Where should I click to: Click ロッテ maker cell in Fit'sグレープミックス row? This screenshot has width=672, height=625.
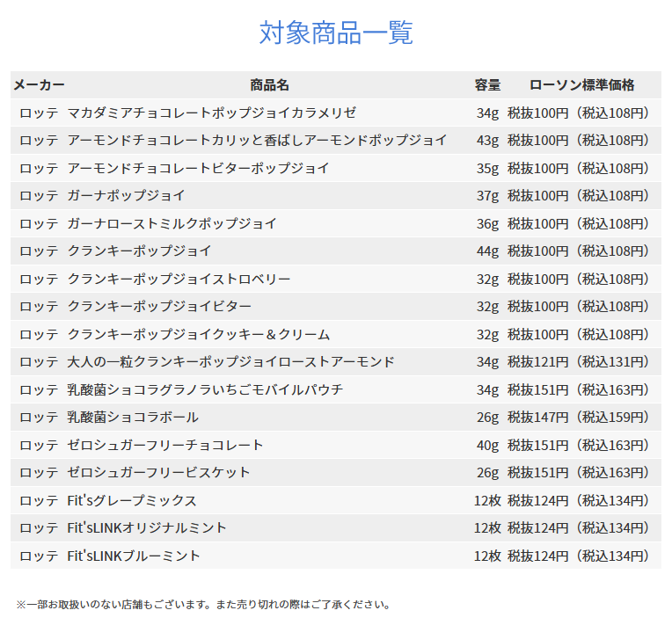tap(39, 500)
